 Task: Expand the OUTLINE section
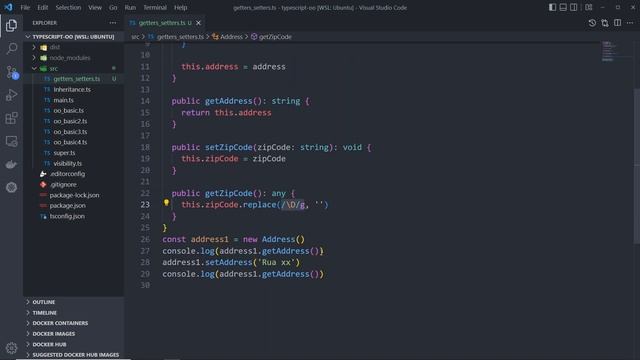[x=73, y=302]
